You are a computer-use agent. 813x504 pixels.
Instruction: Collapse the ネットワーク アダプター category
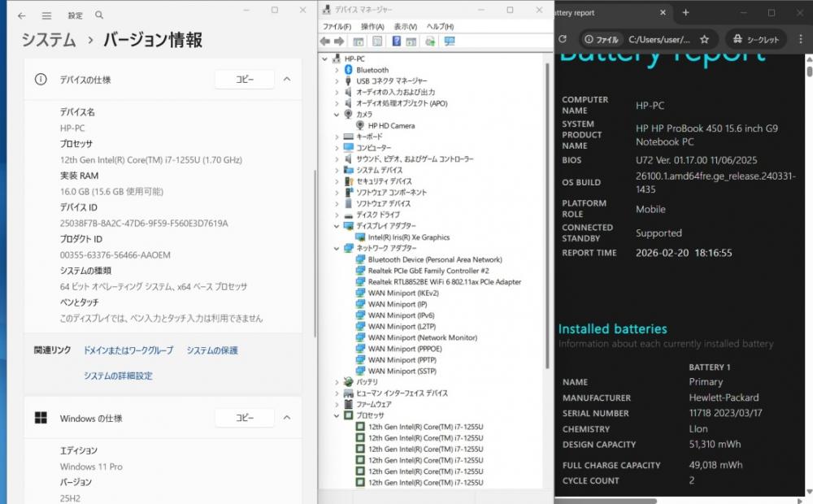337,249
